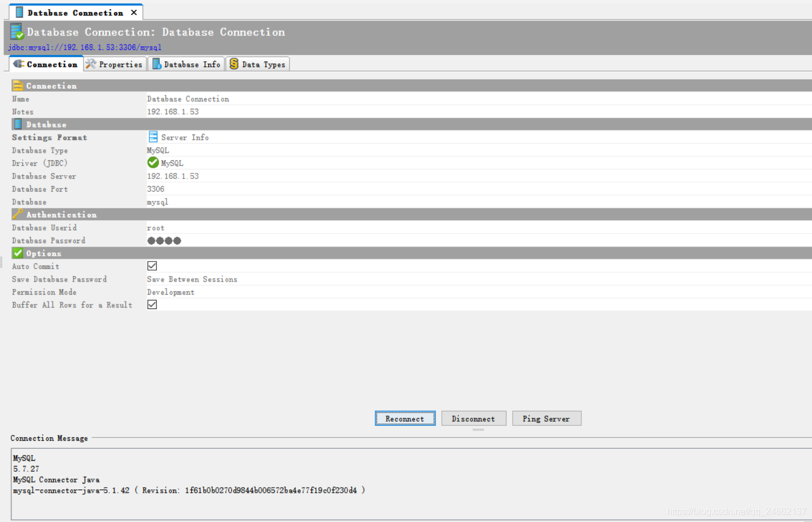The image size is (812, 522).
Task: Click the Auto Commit label
Action: pos(35,266)
